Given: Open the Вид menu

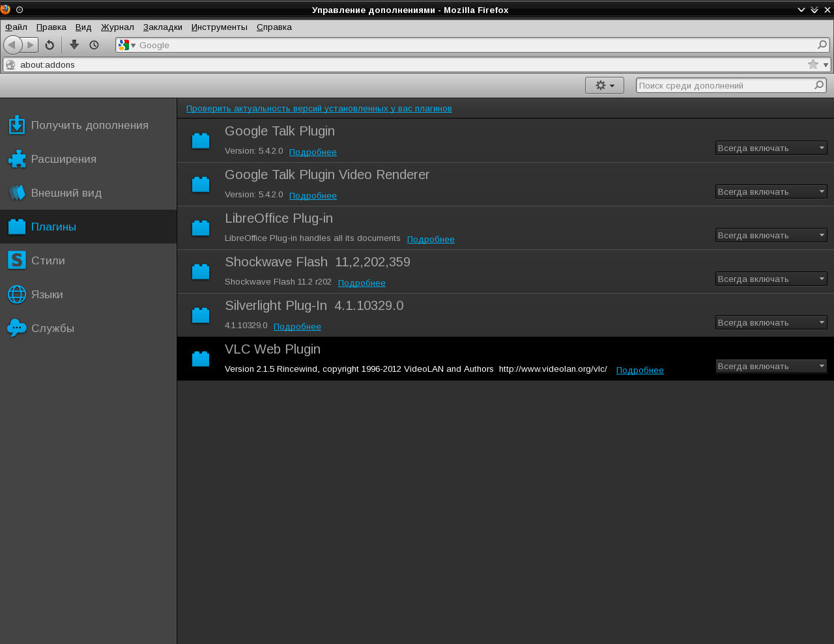Looking at the screenshot, I should click(x=83, y=27).
